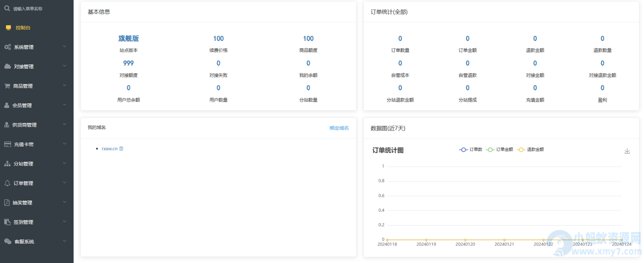Toggle the 订单数 series in the chart legend

coord(471,150)
